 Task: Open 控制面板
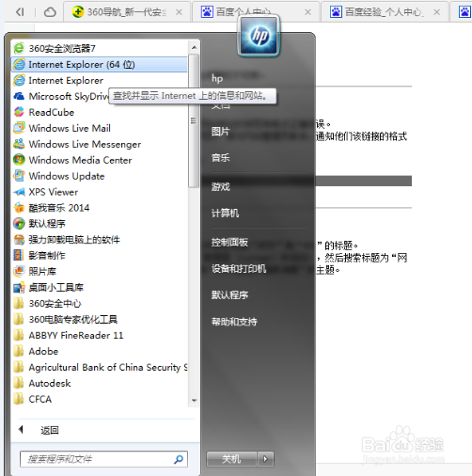pos(229,243)
